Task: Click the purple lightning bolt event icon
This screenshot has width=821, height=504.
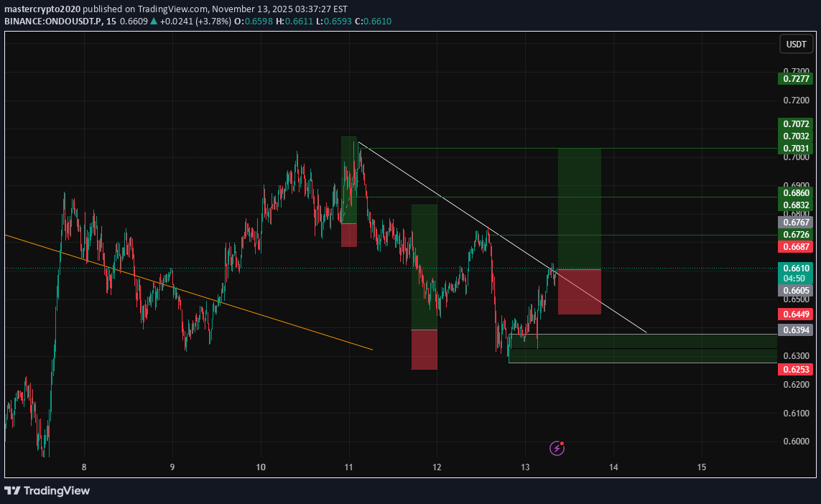Action: 557,448
